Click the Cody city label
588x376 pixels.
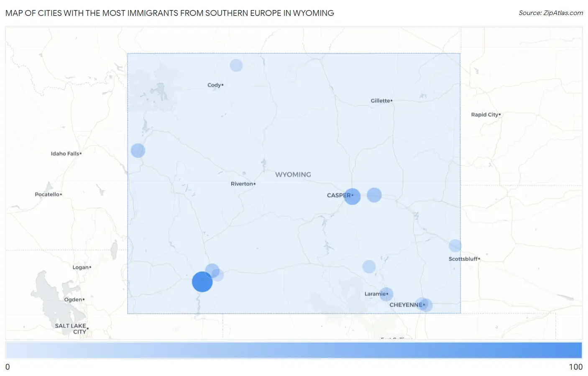tap(214, 85)
